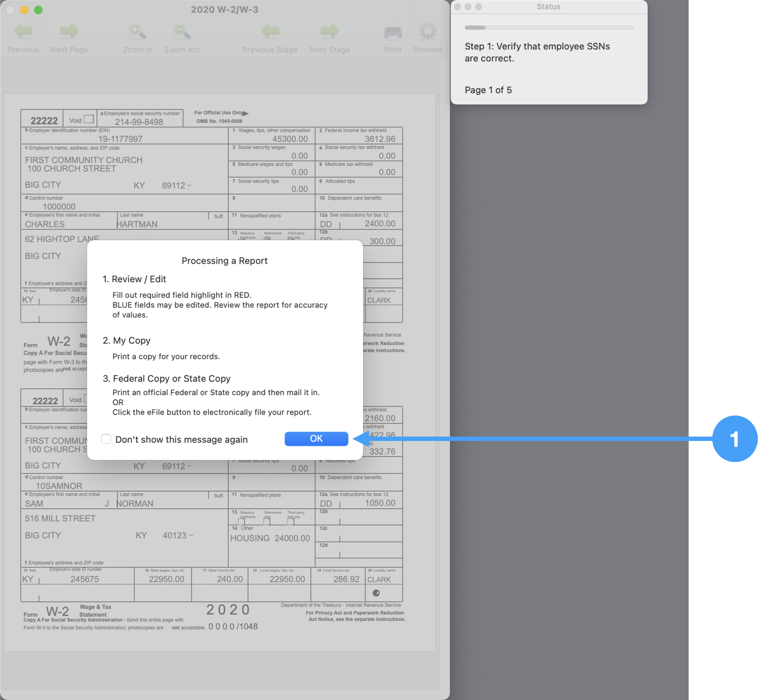Image resolution: width=758 pixels, height=700 pixels.
Task: Check Don't show this message again
Action: [x=106, y=439]
